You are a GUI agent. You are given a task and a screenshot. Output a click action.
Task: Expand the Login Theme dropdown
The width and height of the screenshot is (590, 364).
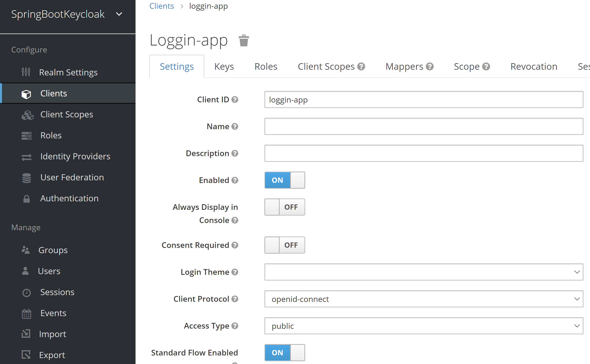click(x=424, y=272)
